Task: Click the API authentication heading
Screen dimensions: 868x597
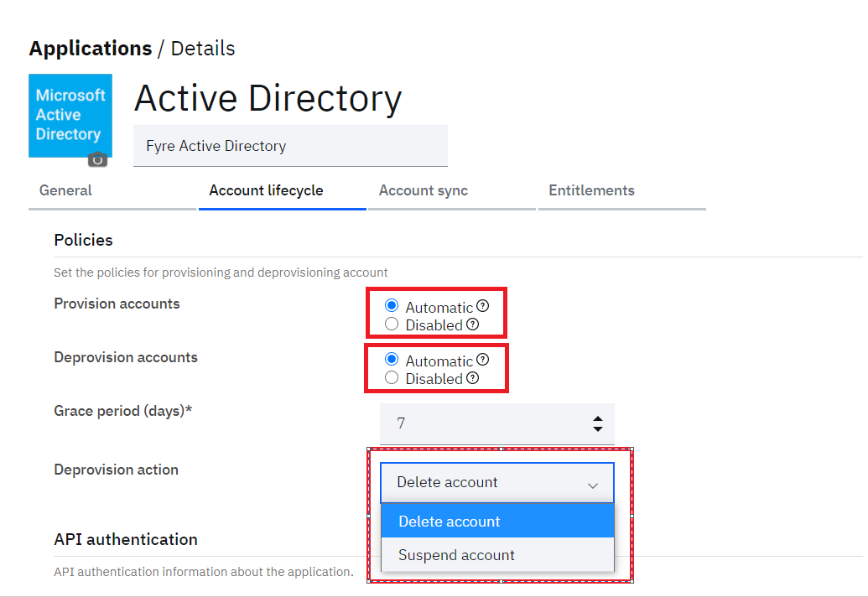Action: tap(126, 539)
